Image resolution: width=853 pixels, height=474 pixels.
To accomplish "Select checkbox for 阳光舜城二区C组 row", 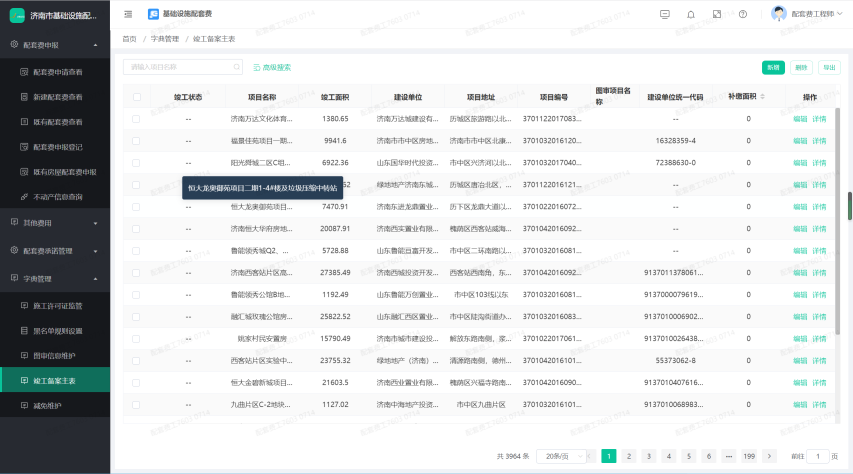I will (x=137, y=162).
